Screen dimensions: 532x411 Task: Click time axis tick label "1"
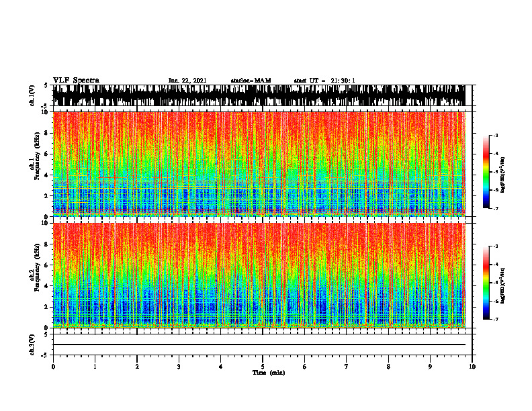click(x=95, y=367)
